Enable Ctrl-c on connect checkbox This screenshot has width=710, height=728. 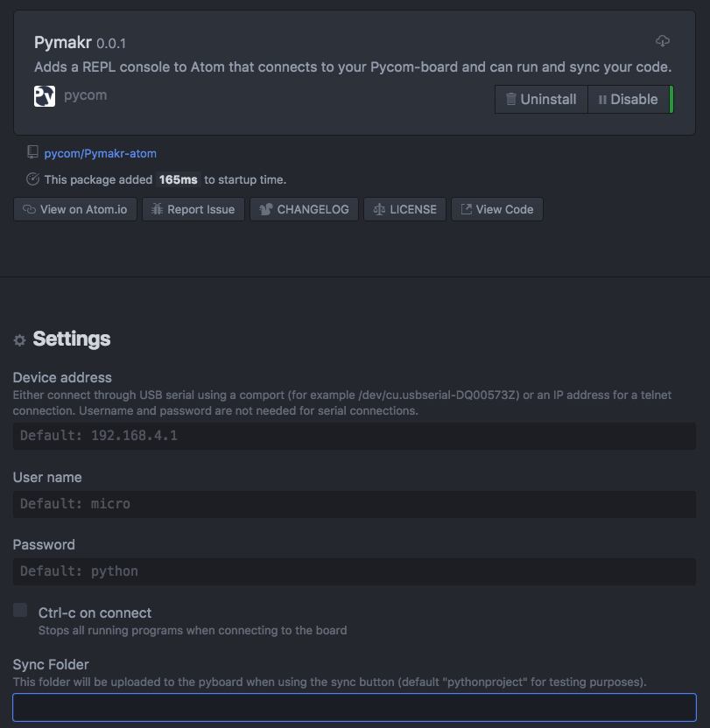[20, 611]
